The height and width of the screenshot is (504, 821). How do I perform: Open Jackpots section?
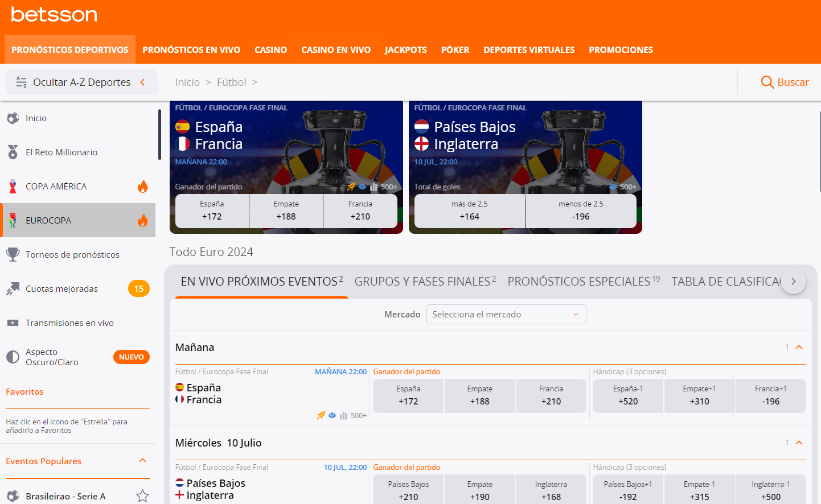(x=406, y=49)
